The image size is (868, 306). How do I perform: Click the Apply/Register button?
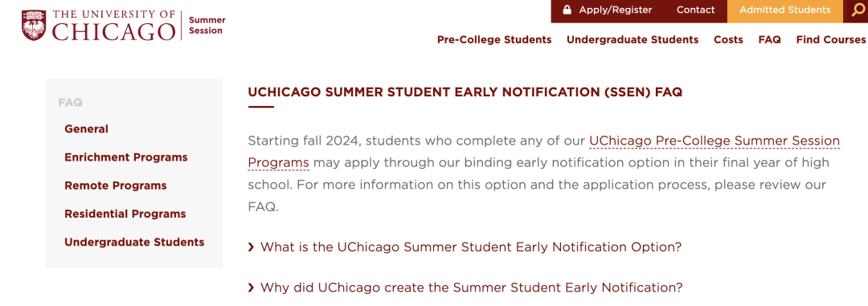point(607,10)
